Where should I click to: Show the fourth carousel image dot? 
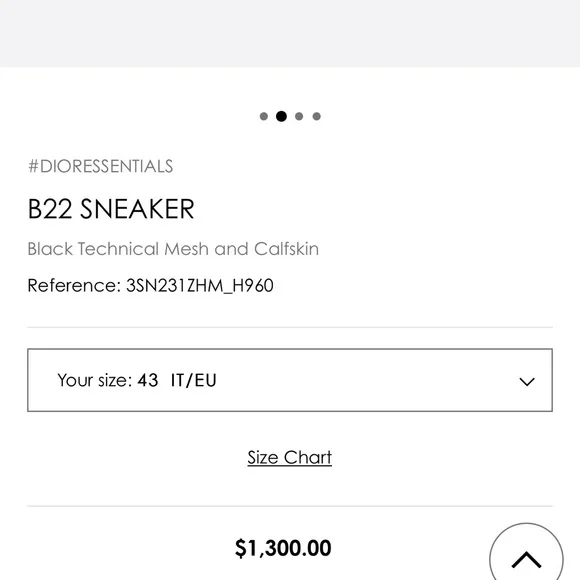(317, 117)
